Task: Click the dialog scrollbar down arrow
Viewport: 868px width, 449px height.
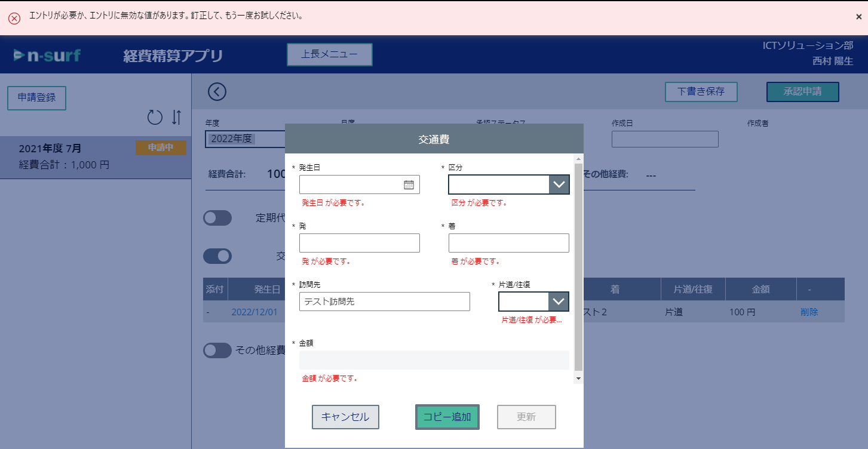Action: 578,379
